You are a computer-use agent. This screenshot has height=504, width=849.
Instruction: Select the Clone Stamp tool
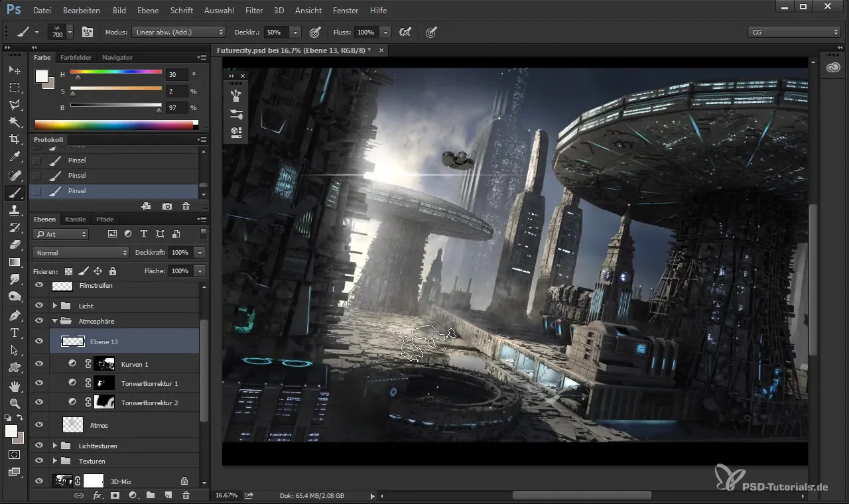14,210
